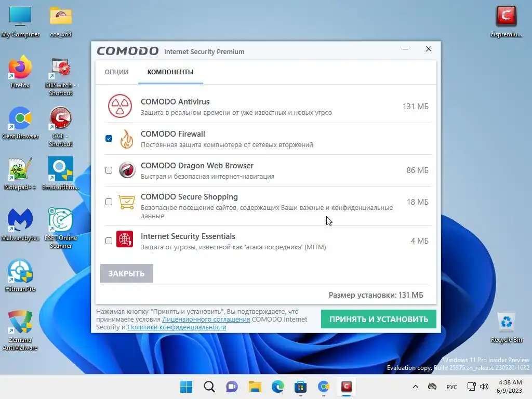532x399 pixels.
Task: Minimize the COMODO installer window
Action: [405, 49]
